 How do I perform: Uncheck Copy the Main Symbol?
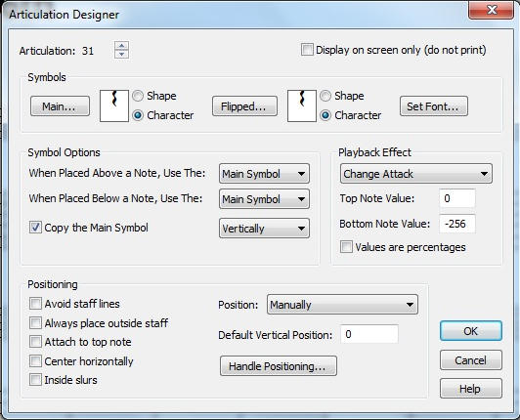pos(35,228)
